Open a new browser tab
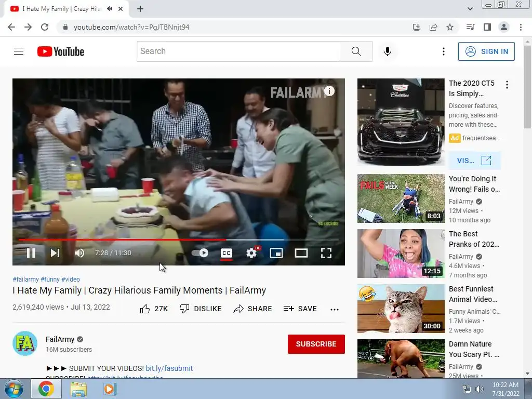This screenshot has width=532, height=399. point(140,9)
